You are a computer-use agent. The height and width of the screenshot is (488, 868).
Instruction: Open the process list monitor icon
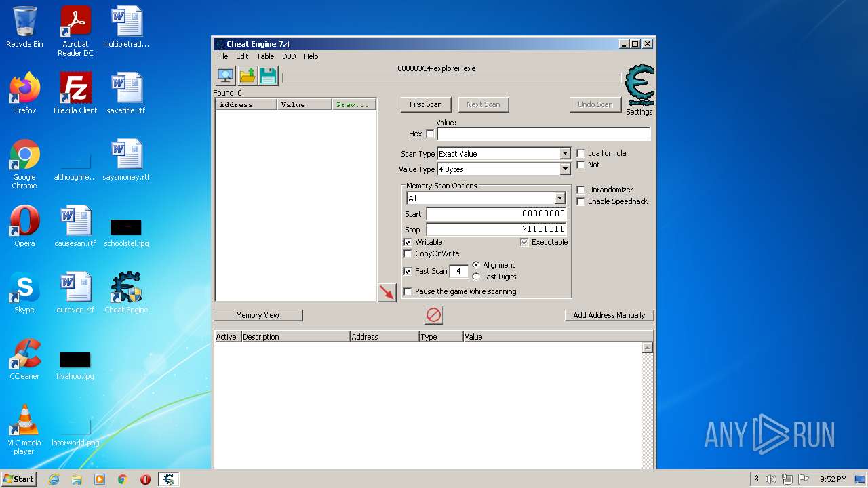pos(225,75)
